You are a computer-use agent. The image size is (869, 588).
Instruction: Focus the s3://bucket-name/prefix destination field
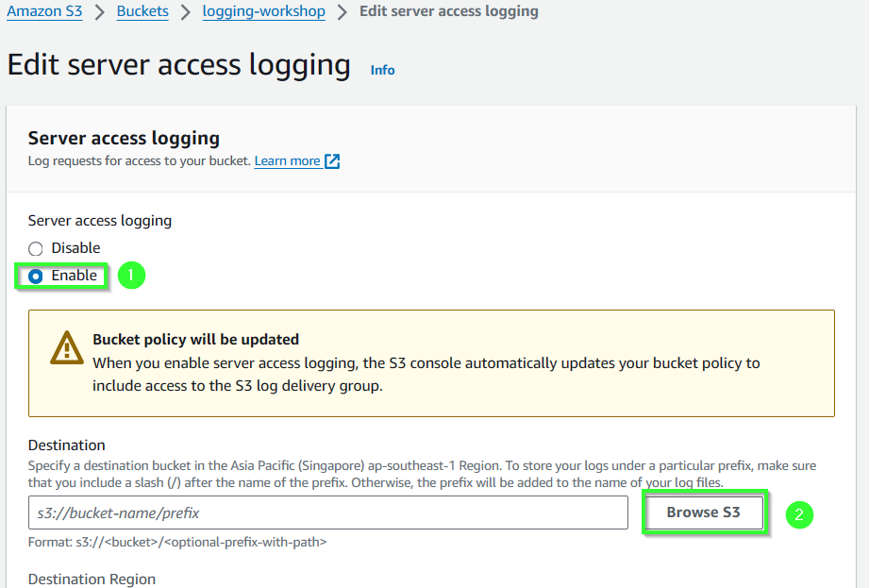pos(328,512)
